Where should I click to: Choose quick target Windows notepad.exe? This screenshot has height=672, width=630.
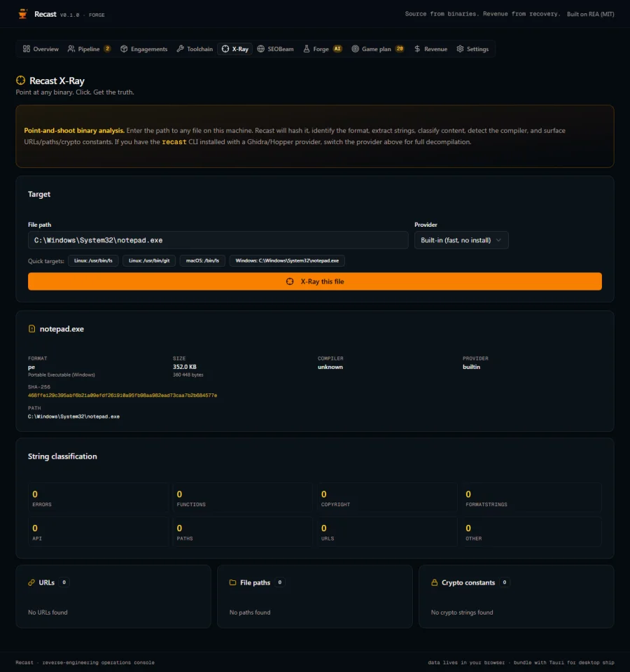coord(287,260)
